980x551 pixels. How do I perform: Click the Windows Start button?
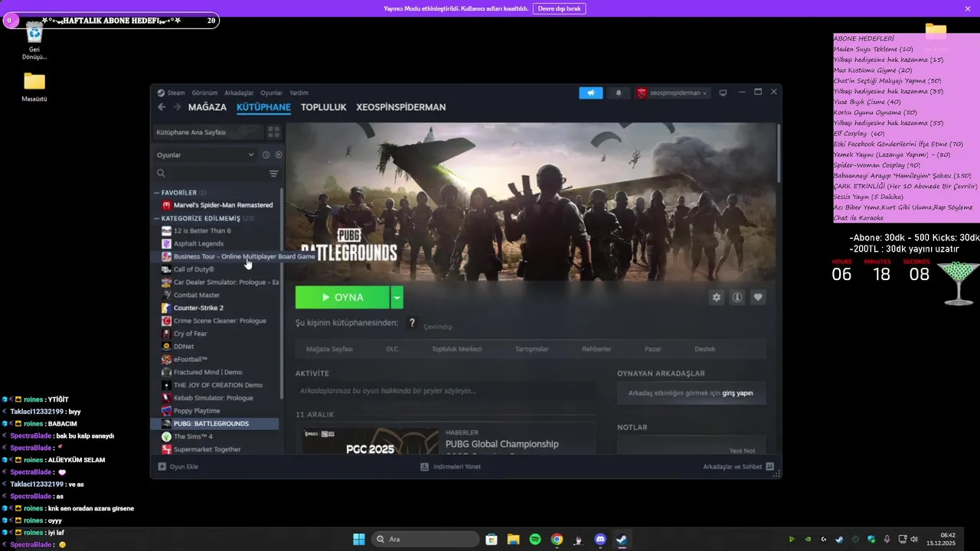(x=358, y=540)
